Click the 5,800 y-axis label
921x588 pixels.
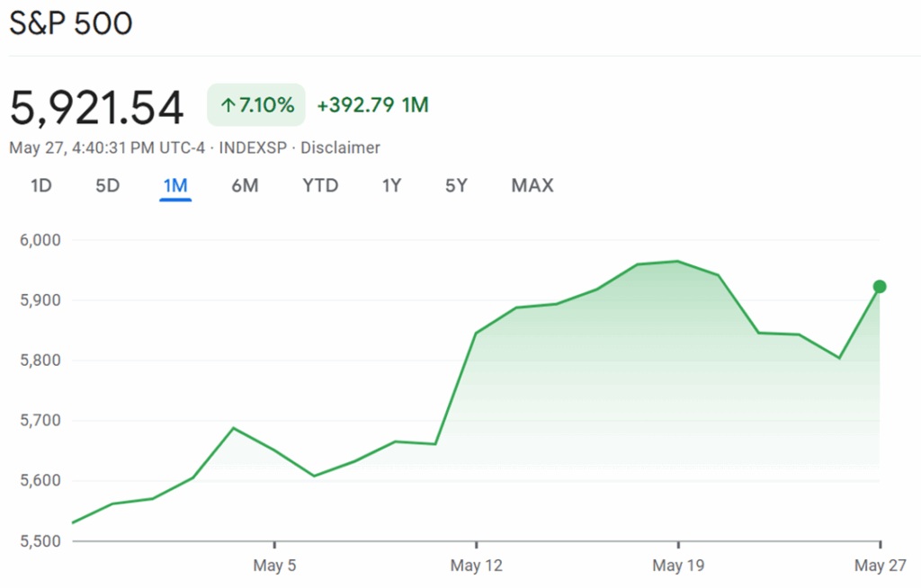coord(40,361)
